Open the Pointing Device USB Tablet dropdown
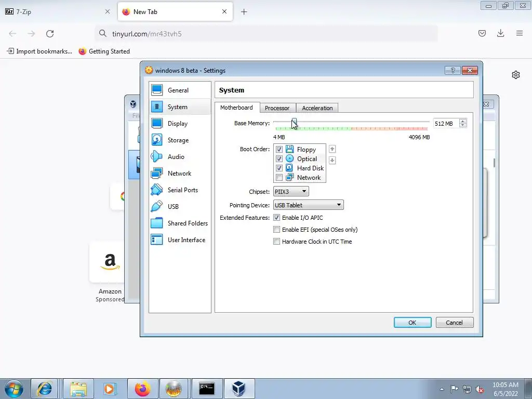 [309, 205]
